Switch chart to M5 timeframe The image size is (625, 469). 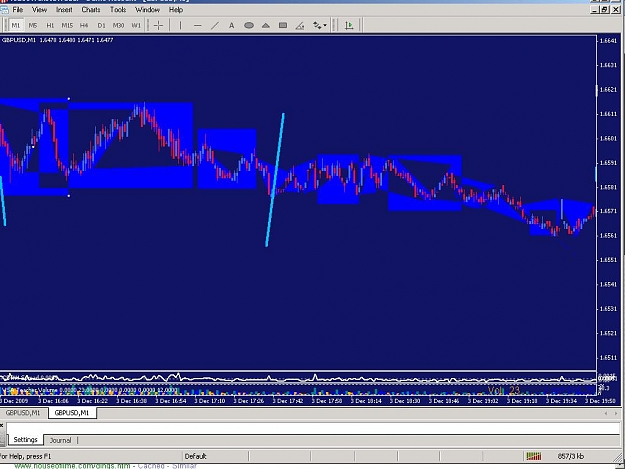(x=33, y=26)
